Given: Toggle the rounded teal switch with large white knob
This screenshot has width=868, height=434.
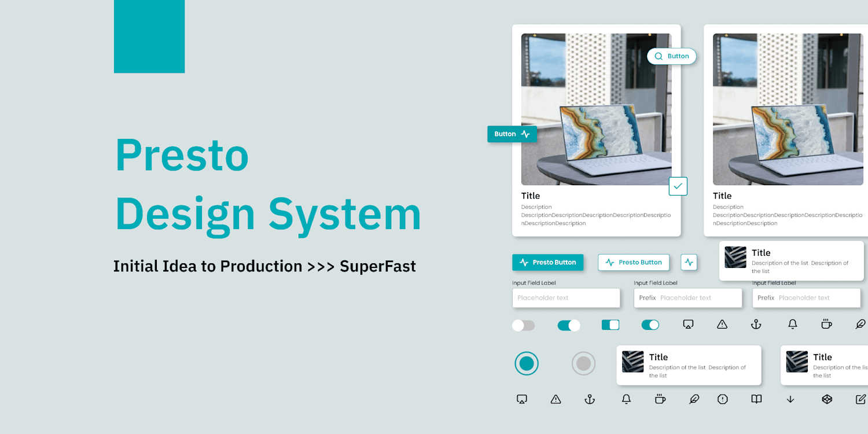Looking at the screenshot, I should 569,325.
